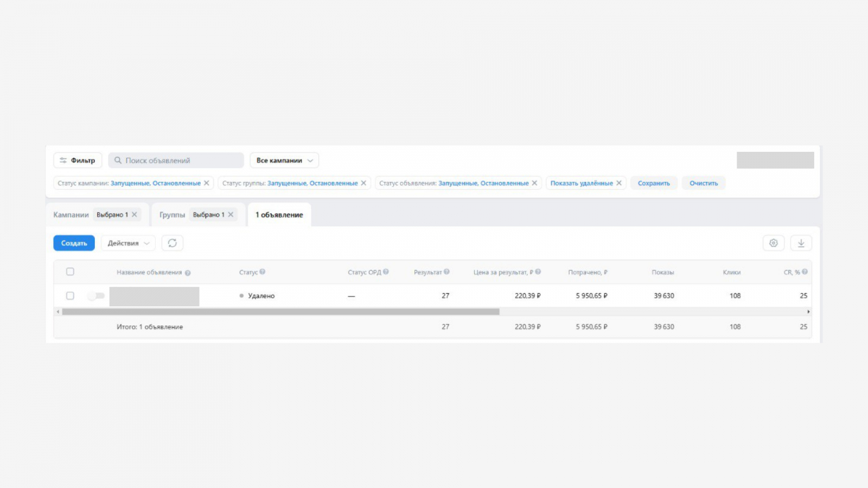The height and width of the screenshot is (488, 868).
Task: Click the Потрачено, ₽ column header
Action: tap(588, 272)
